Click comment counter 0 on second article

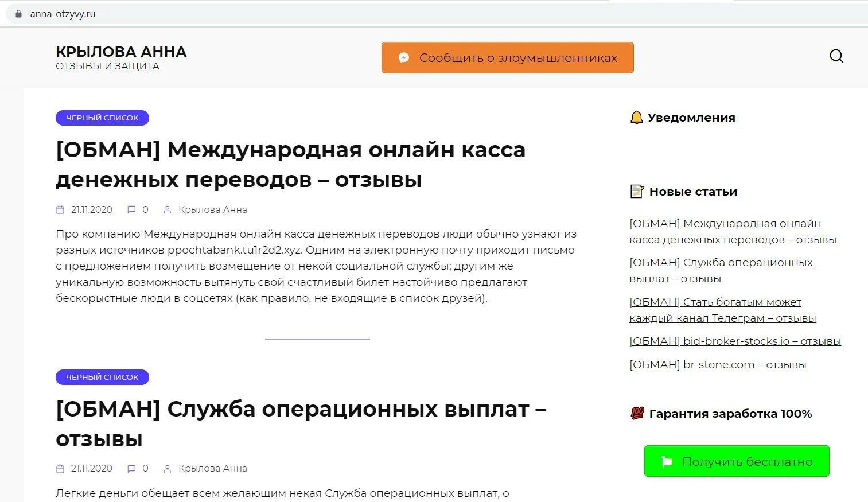[145, 468]
